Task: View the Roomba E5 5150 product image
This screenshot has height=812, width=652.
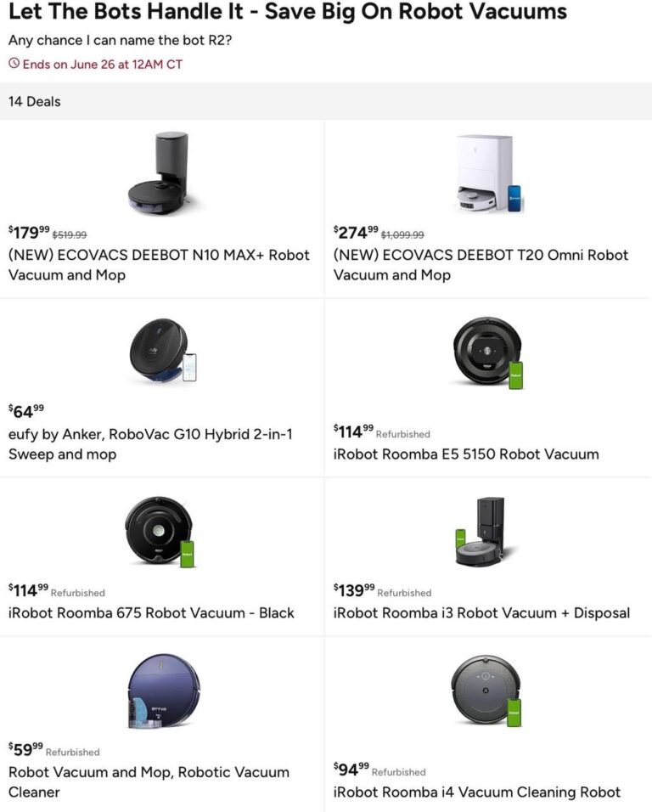Action: point(487,352)
